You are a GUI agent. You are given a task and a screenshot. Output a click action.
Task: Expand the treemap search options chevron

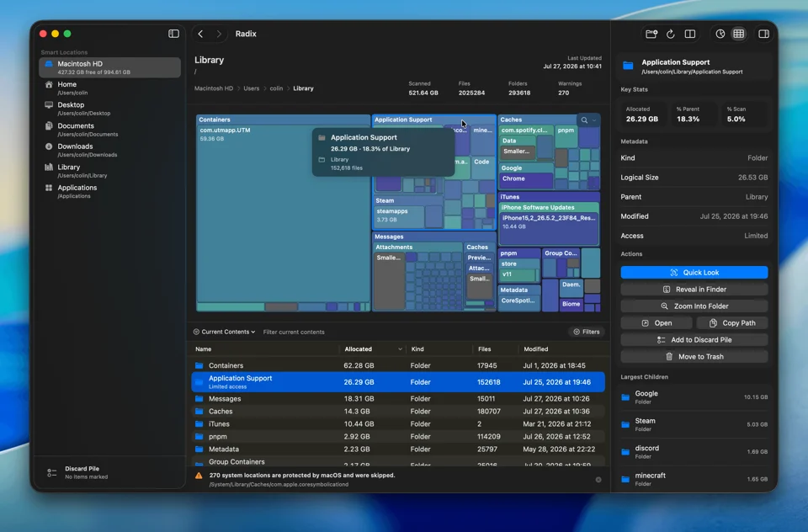point(594,120)
